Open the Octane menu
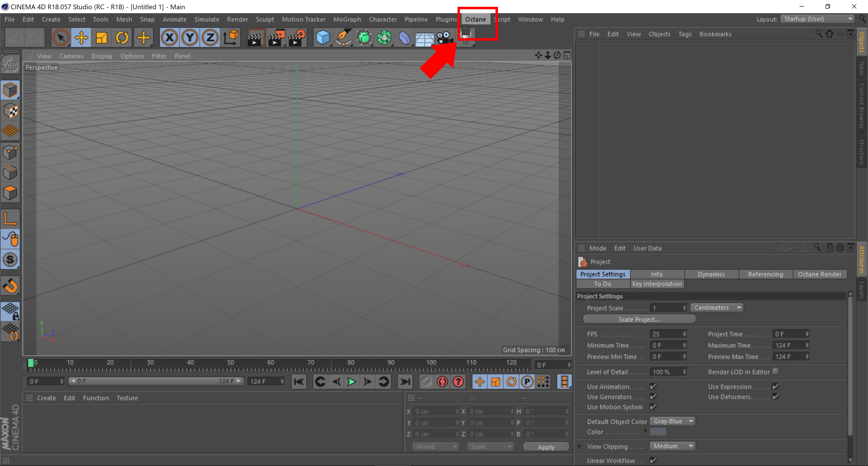This screenshot has width=868, height=466. click(475, 19)
